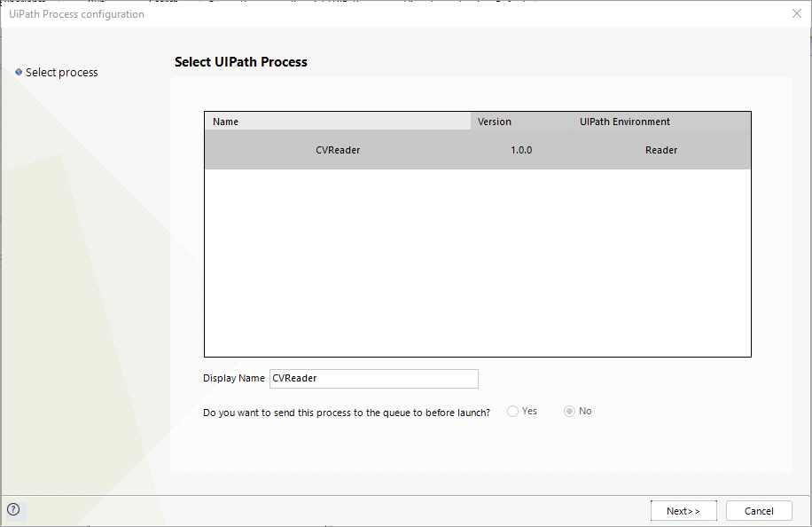Open the help question mark icon
This screenshot has width=812, height=527.
tap(13, 509)
